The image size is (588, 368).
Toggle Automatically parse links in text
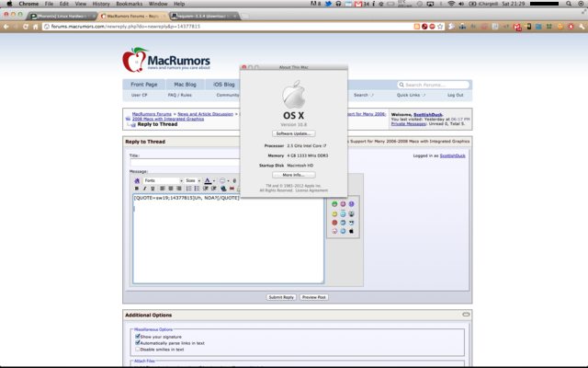coord(137,343)
